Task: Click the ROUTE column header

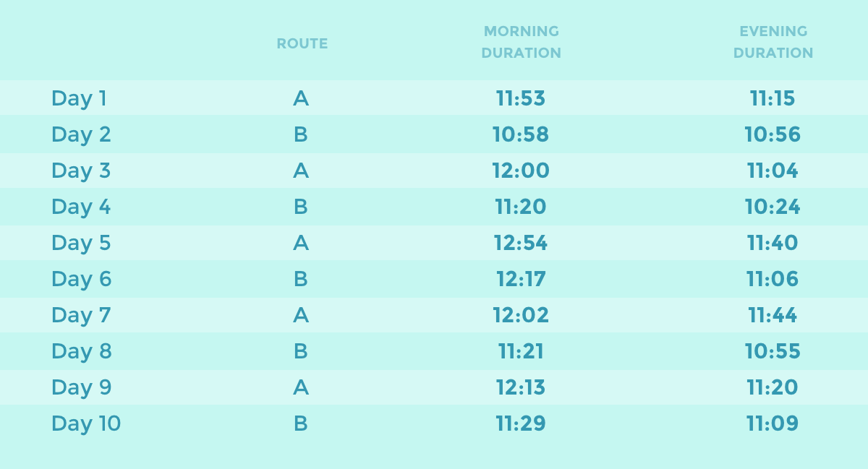Action: click(302, 43)
